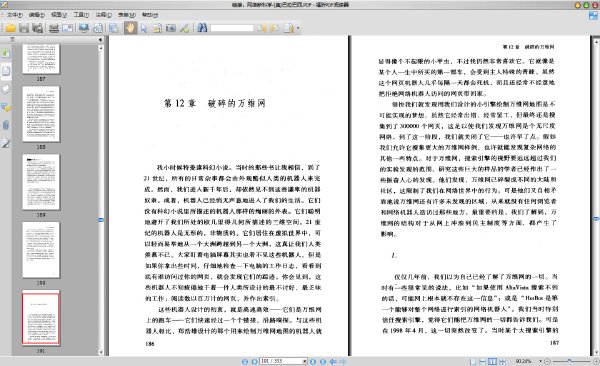Switch to continuous facing layout

click(503, 361)
